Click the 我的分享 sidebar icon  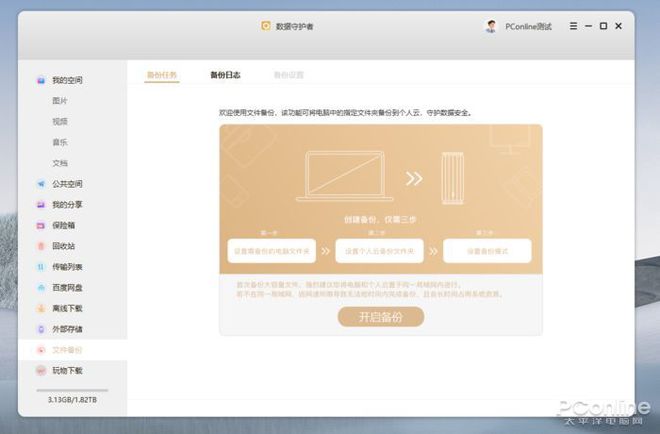(41, 205)
